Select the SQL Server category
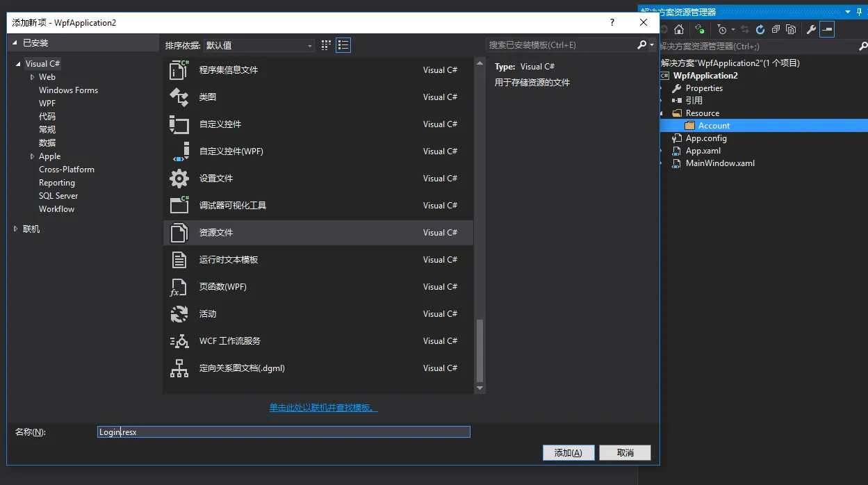The height and width of the screenshot is (485, 868). (58, 196)
